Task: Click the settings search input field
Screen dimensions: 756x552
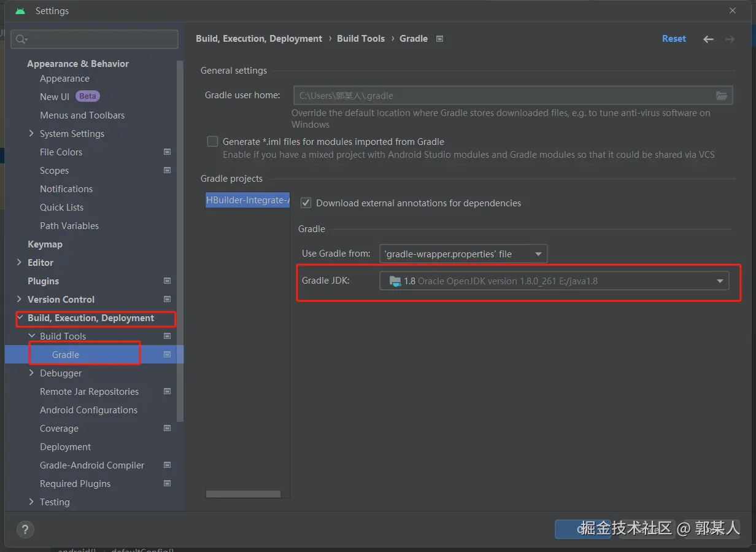Action: click(94, 39)
